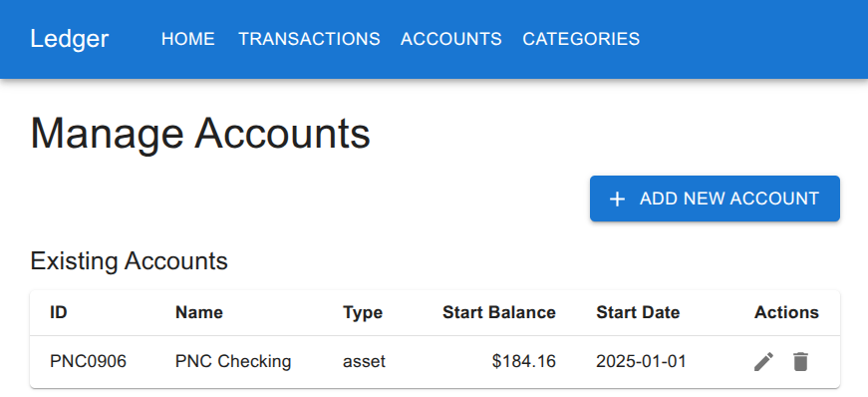Click the pencil edit icon for PNC Checking
This screenshot has height=397, width=868.
[x=764, y=361]
